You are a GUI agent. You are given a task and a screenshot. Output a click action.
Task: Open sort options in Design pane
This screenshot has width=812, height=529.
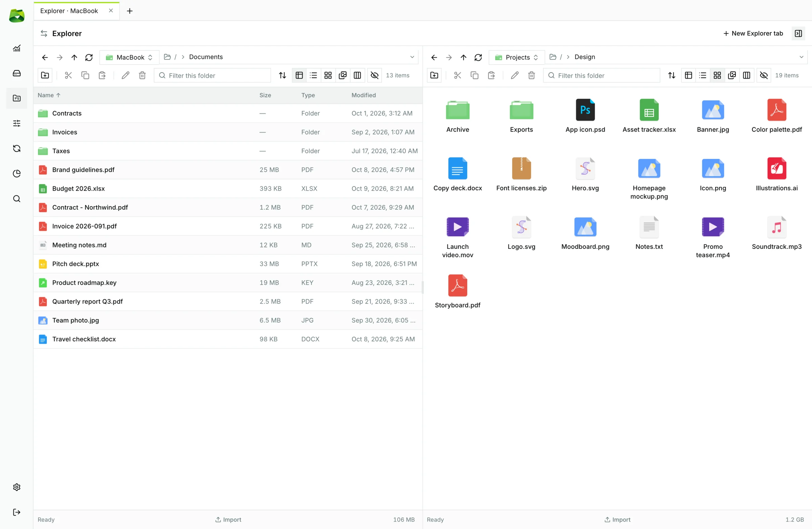[672, 75]
